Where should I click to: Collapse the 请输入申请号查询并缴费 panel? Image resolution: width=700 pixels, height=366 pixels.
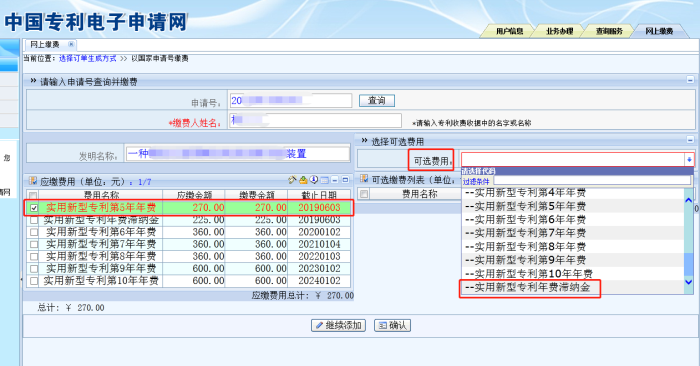point(690,80)
